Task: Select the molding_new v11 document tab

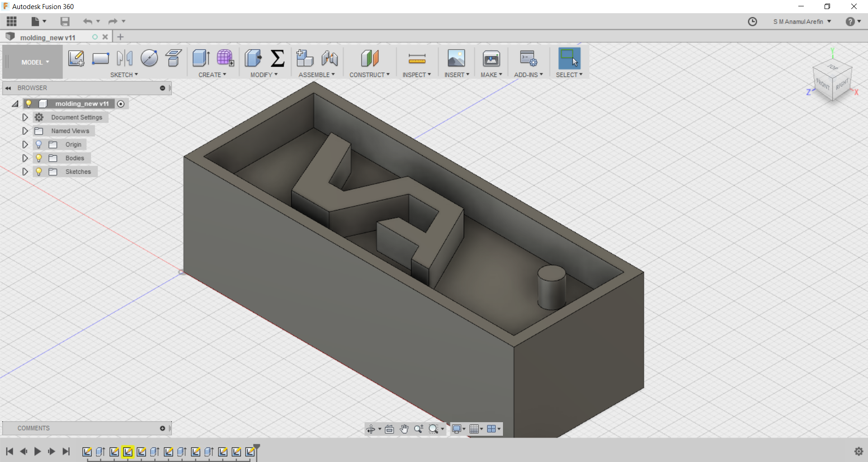Action: pyautogui.click(x=47, y=37)
